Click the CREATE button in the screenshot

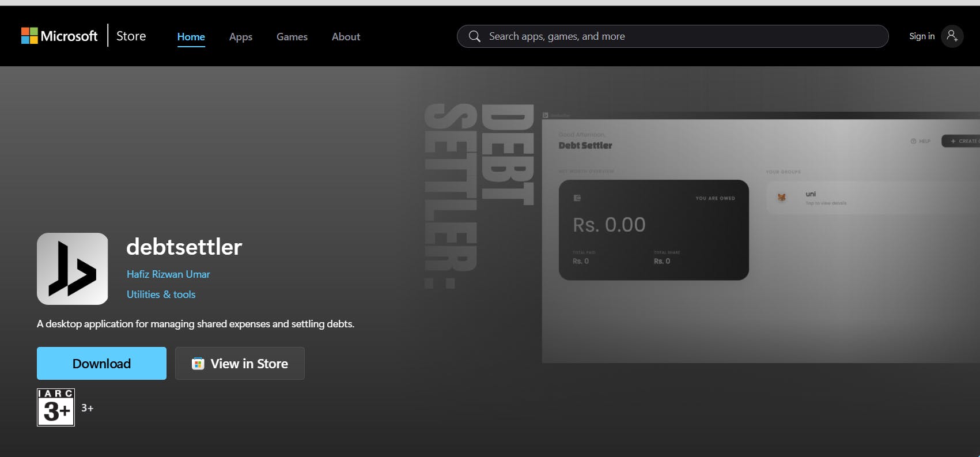coord(961,141)
